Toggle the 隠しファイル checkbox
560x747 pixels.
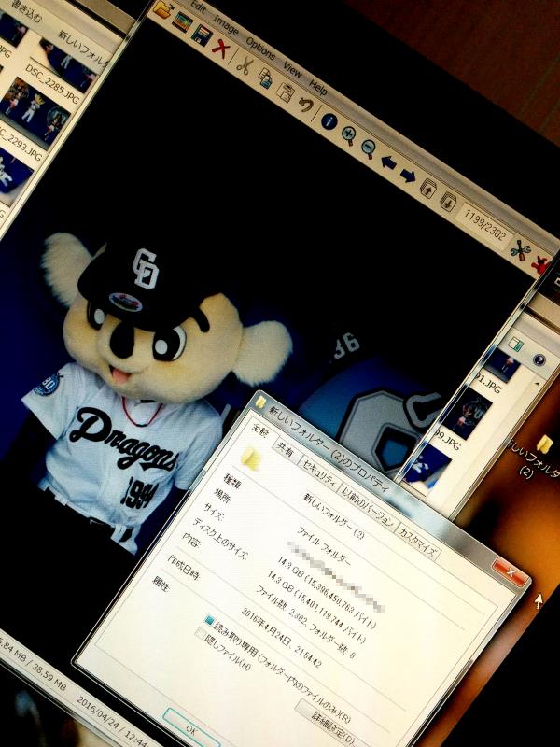click(200, 634)
